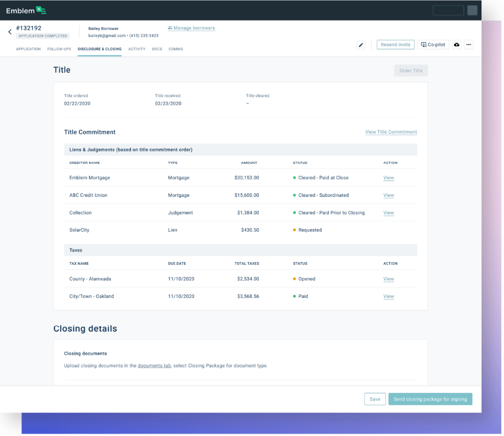The height and width of the screenshot is (436, 504).
Task: Click the Resend invite button
Action: coord(395,45)
